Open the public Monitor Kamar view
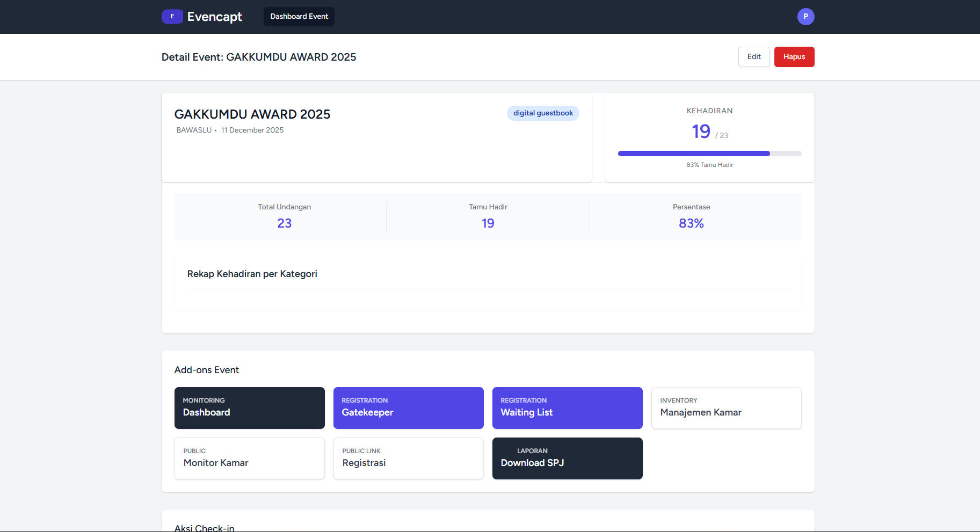This screenshot has height=532, width=980. (x=249, y=458)
